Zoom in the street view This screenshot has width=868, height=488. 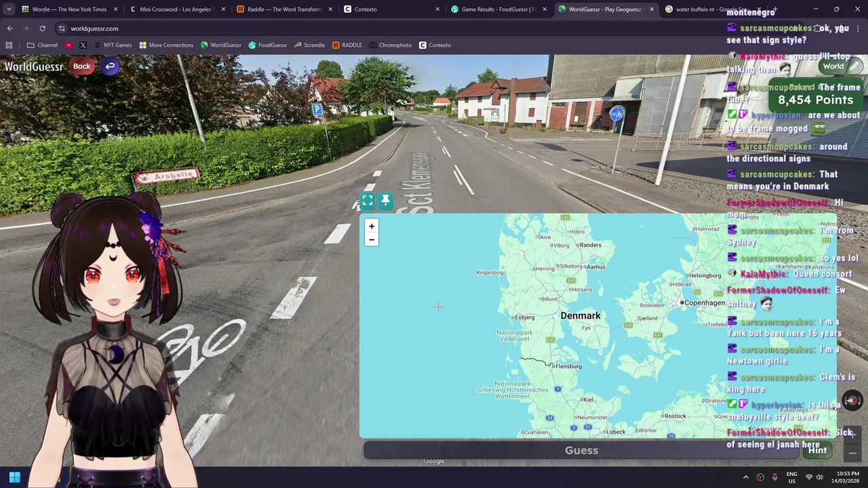(x=852, y=434)
